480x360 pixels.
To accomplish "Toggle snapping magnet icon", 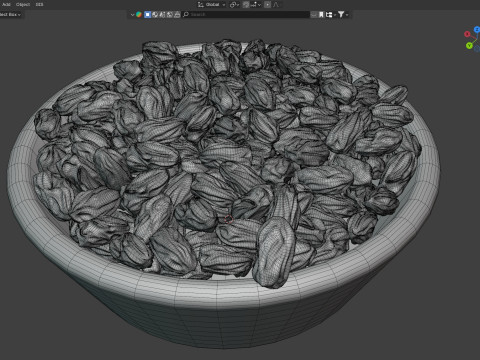I will [246, 5].
